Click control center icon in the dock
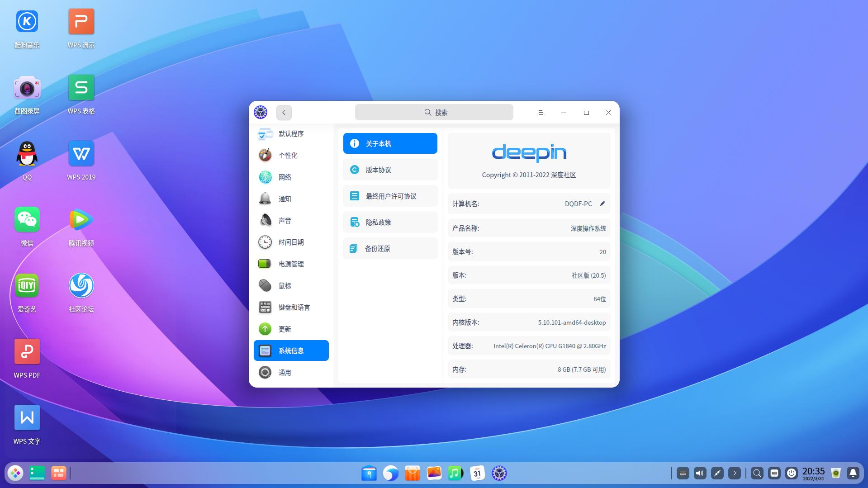This screenshot has height=488, width=868. (499, 473)
